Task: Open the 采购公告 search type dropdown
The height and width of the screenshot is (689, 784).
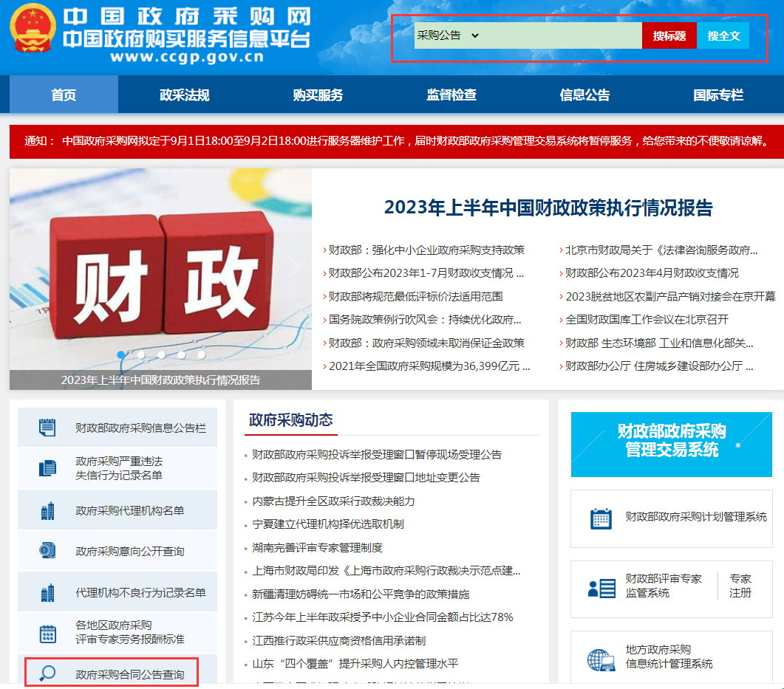Action: (449, 35)
